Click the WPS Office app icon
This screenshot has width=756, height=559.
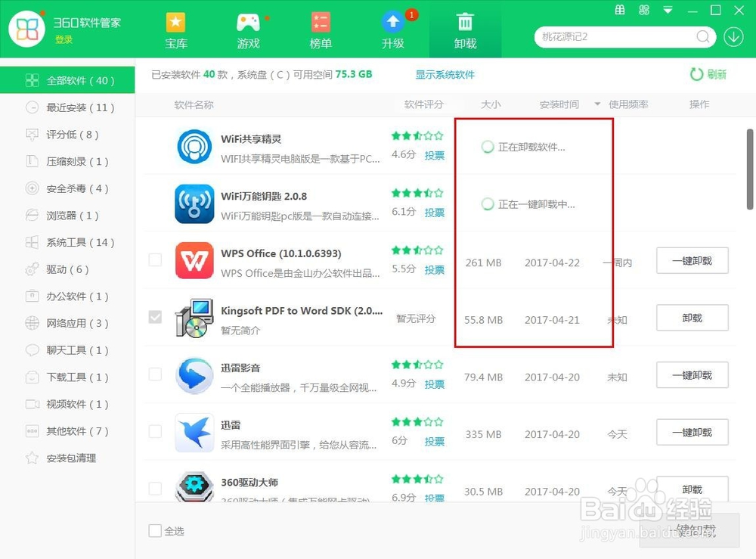tap(194, 260)
